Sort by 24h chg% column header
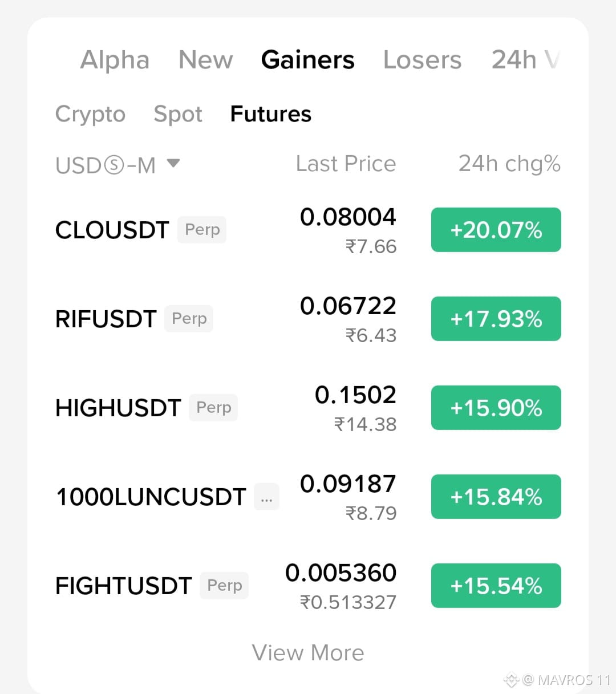Viewport: 616px width, 694px height. [x=509, y=164]
